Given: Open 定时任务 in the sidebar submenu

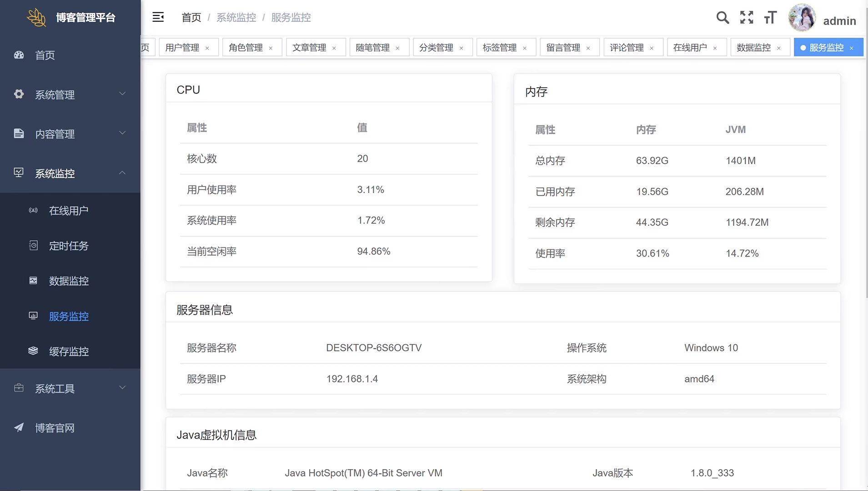Looking at the screenshot, I should coord(70,245).
